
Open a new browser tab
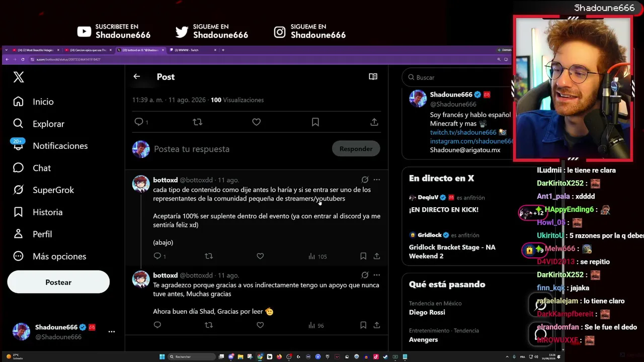coord(223,50)
